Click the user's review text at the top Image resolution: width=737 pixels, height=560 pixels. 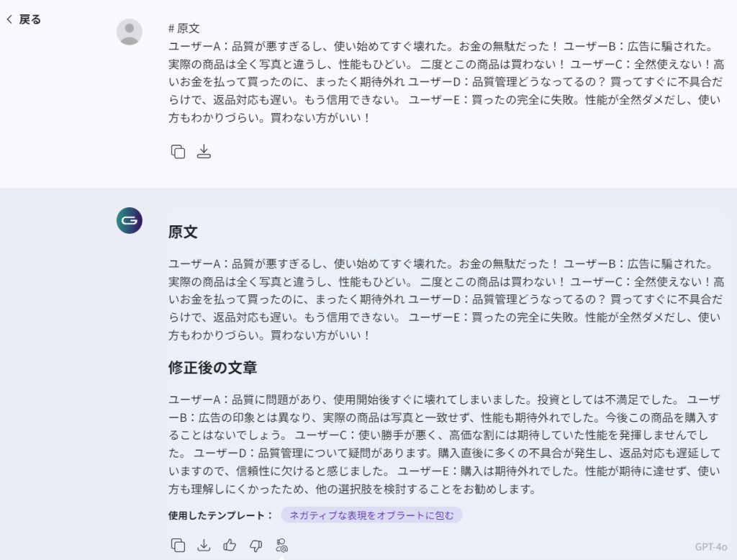[446, 81]
